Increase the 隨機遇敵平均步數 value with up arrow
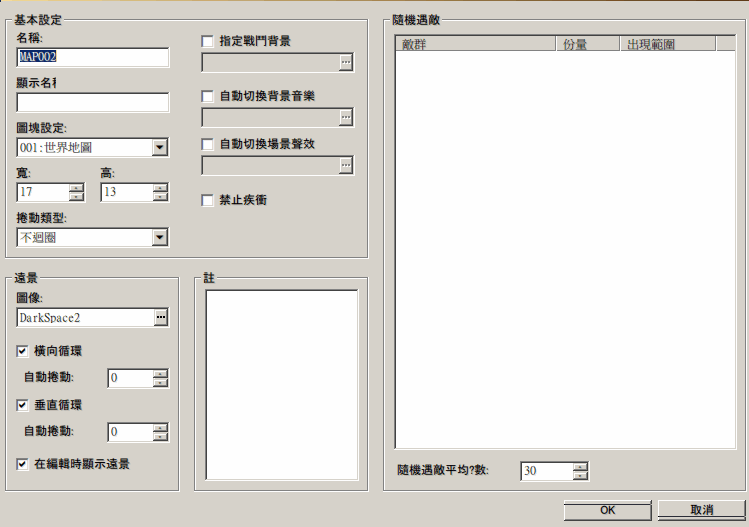Screen dimensions: 749x527 pyautogui.click(x=580, y=467)
